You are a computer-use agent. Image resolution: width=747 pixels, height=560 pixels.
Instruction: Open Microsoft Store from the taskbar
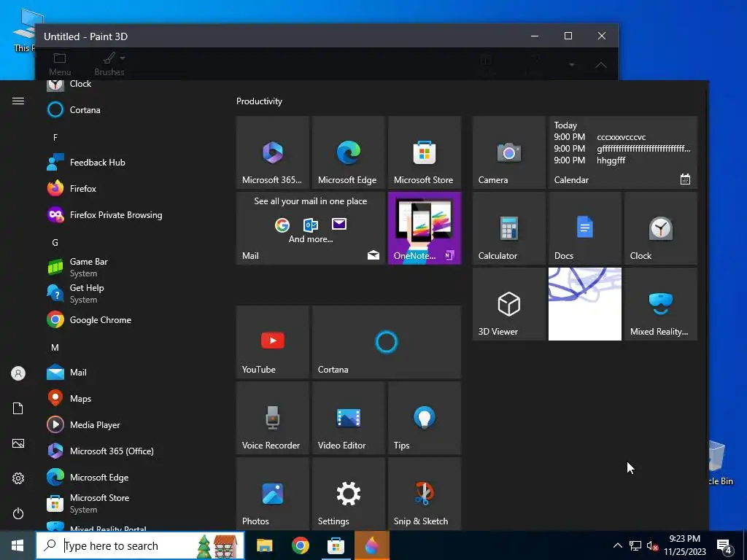pos(336,545)
